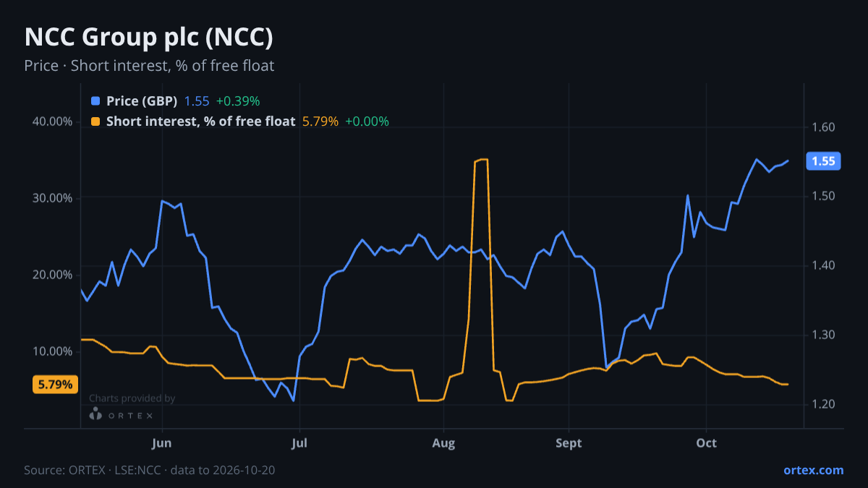This screenshot has width=868, height=488.
Task: Click the orange 5.79% axis badge
Action: click(x=55, y=385)
